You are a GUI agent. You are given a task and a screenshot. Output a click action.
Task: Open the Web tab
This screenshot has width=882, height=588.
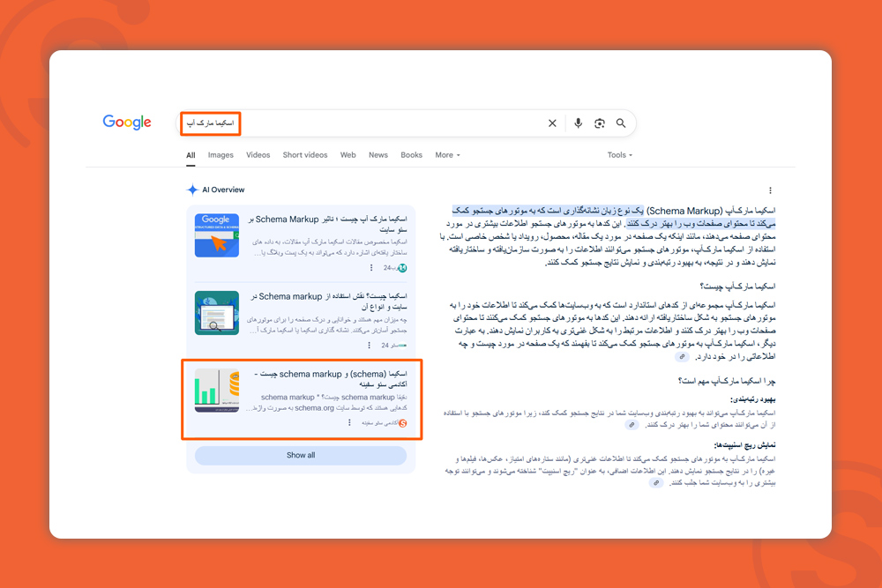coord(348,155)
